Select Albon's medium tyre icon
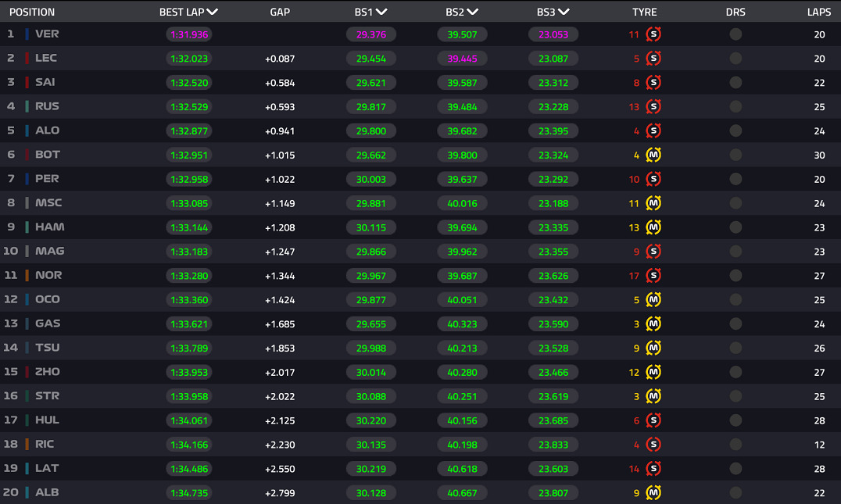The image size is (841, 504). click(x=653, y=493)
